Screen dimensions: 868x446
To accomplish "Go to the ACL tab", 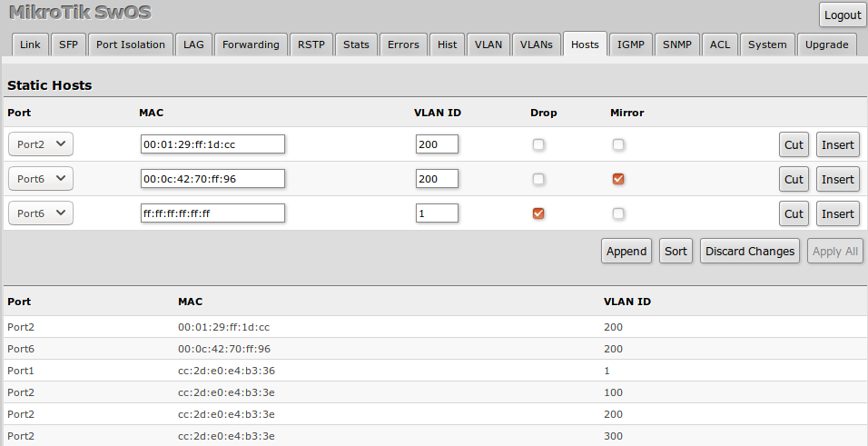I will tap(719, 45).
